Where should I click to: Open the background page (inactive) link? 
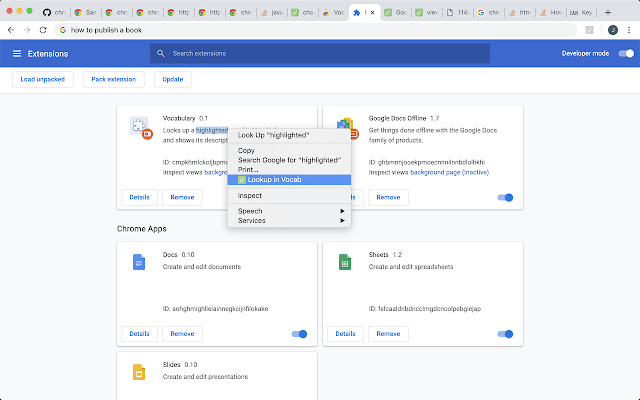[449, 172]
